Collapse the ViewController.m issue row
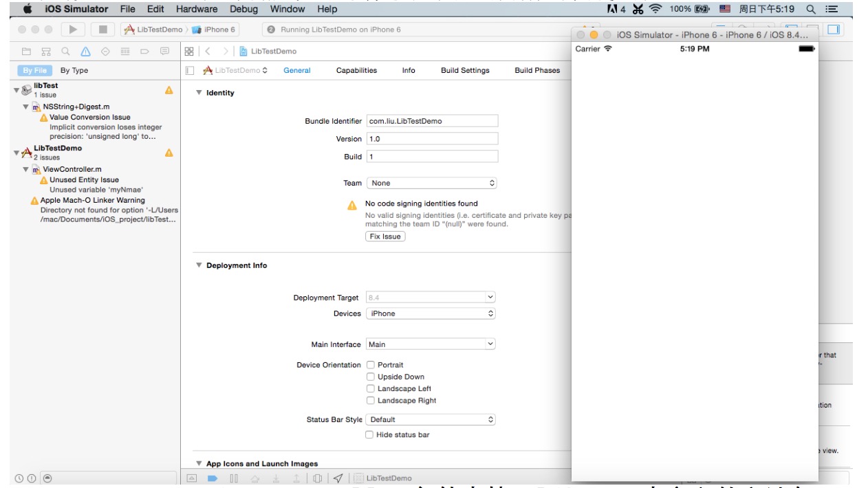 coord(26,169)
